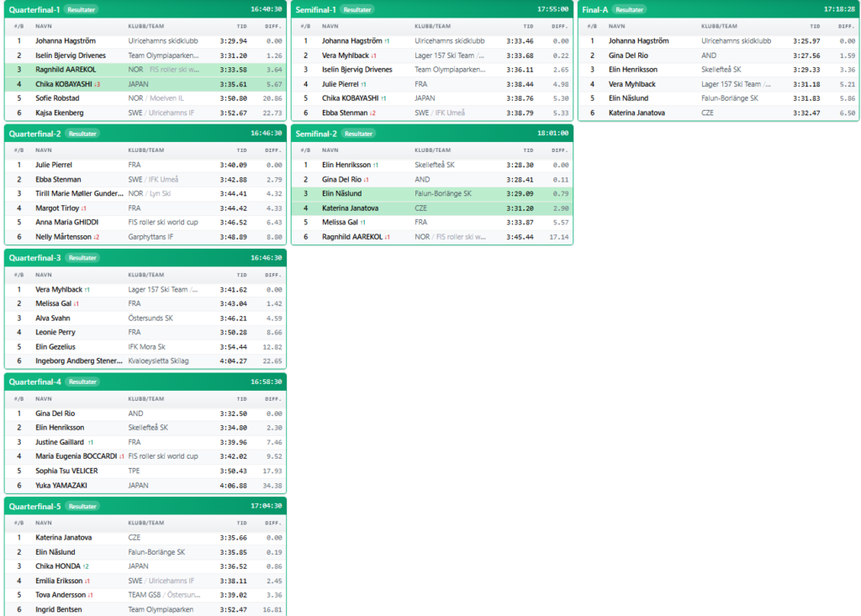
Task: Select Ingeborg Andberg Stener... row
Action: point(145,361)
